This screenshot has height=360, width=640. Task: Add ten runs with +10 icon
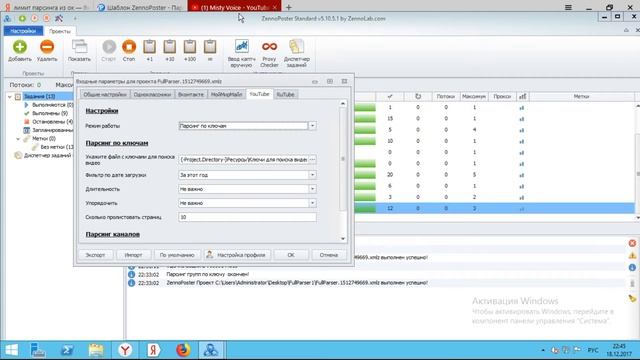point(169,47)
